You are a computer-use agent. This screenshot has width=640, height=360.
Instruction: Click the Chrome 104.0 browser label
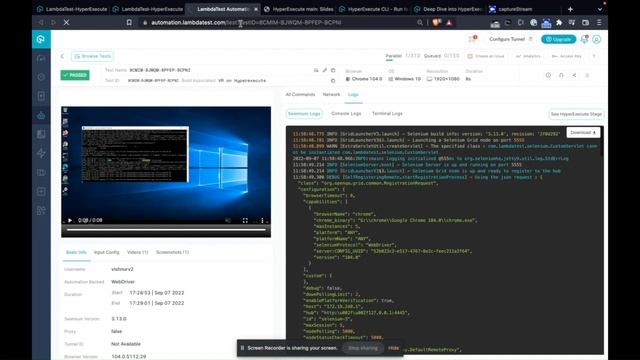point(364,79)
